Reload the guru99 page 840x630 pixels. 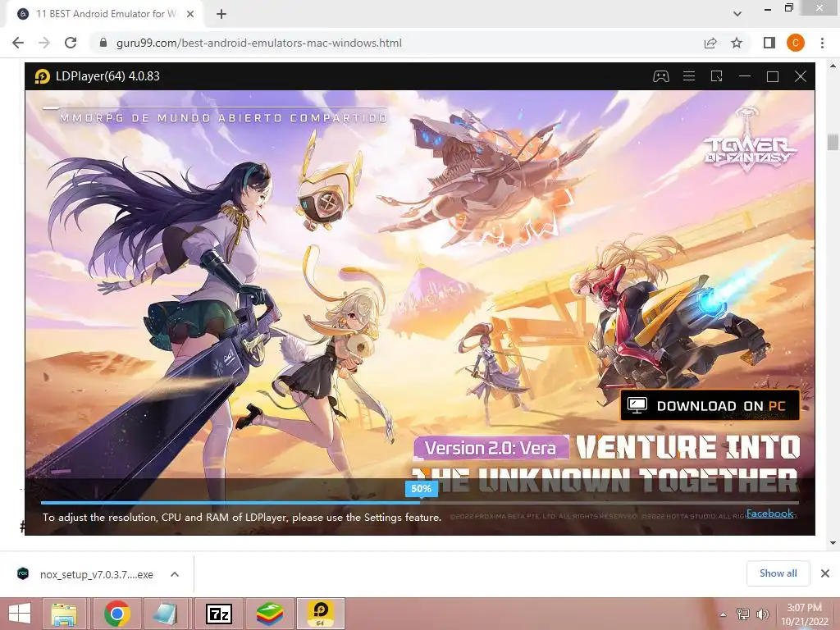click(71, 43)
